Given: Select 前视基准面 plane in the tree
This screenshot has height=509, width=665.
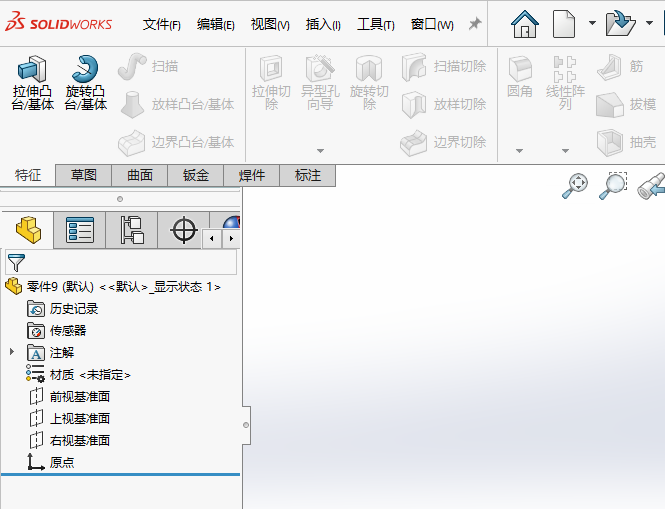Looking at the screenshot, I should click(x=70, y=397).
